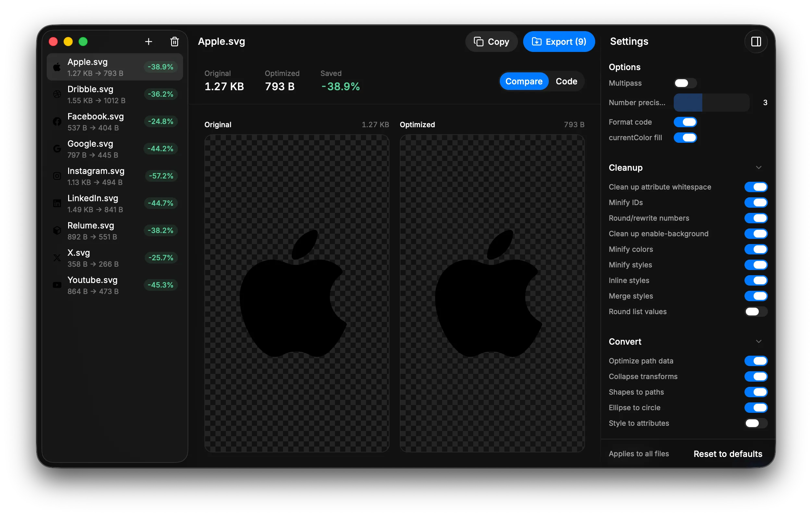Adjust the Number precision slider

711,103
